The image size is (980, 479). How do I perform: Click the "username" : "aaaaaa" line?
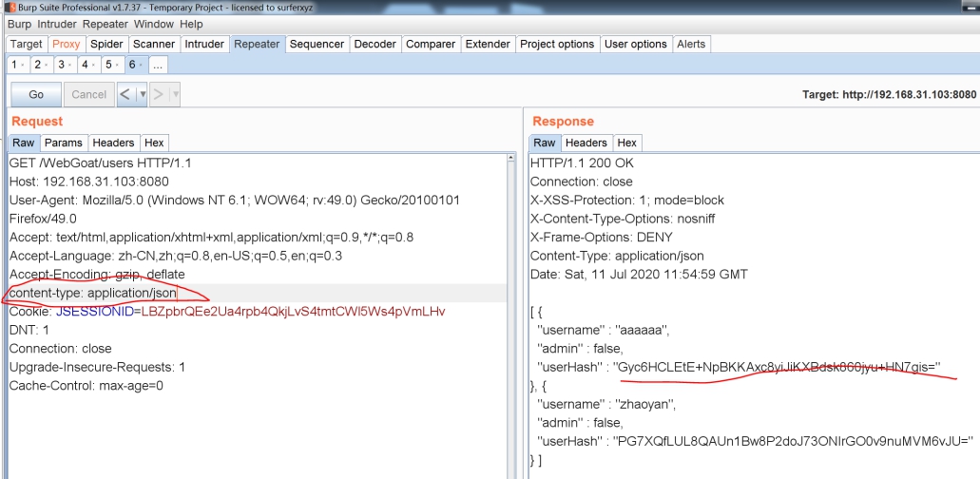[604, 330]
